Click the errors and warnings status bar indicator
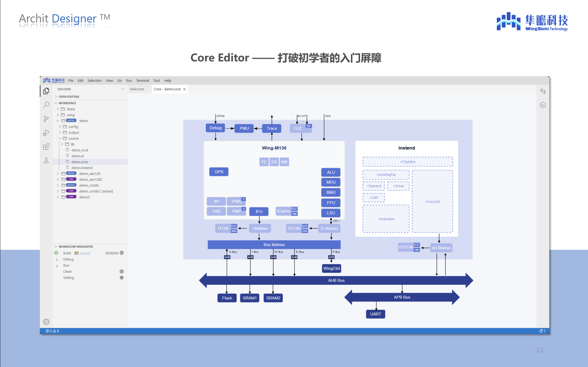Screen dimensions: 588x367 pos(52,331)
